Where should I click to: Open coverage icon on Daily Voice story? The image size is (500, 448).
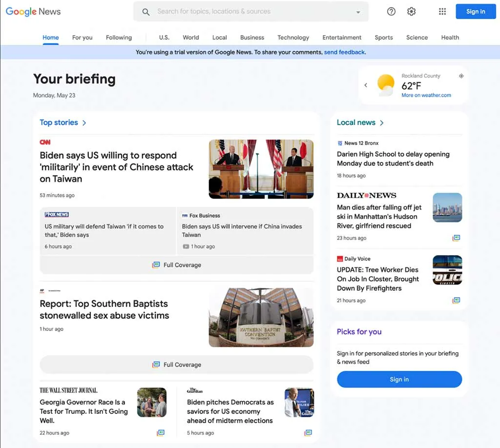click(457, 301)
